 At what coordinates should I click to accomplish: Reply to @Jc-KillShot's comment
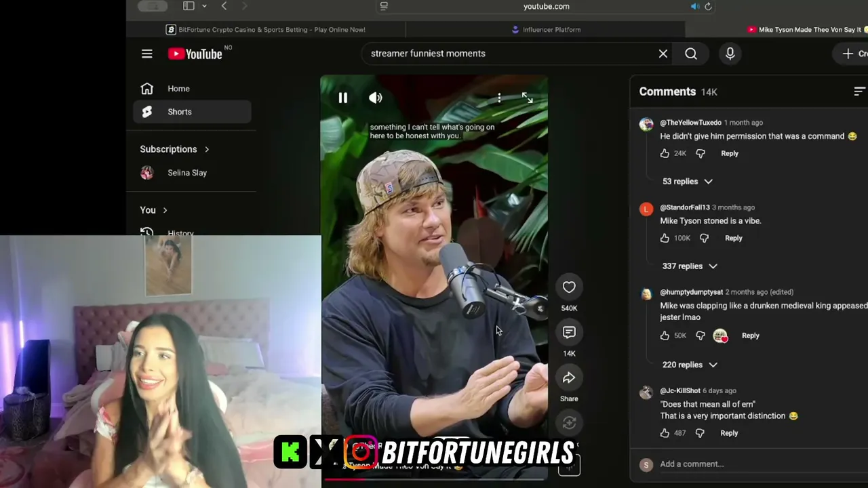coord(729,433)
